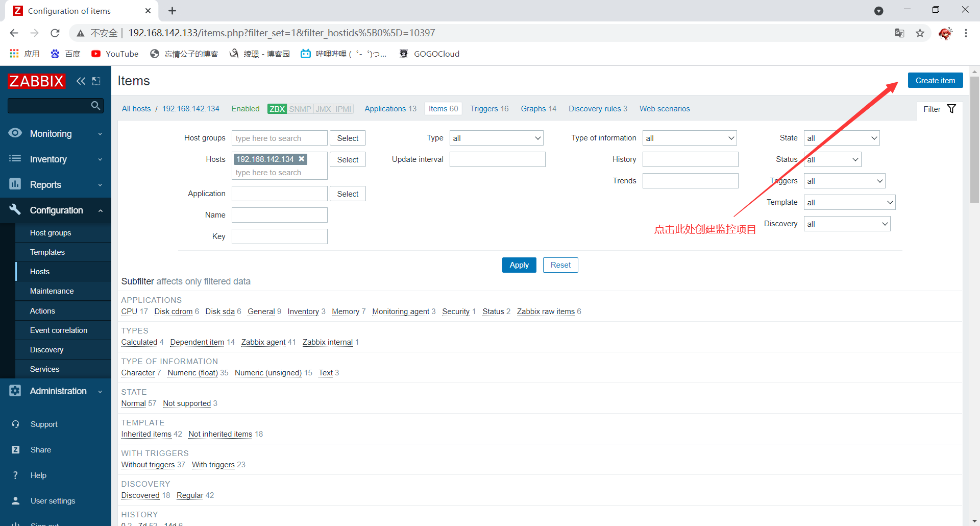Image resolution: width=980 pixels, height=526 pixels.
Task: Click the ZABBIX logo
Action: point(36,81)
